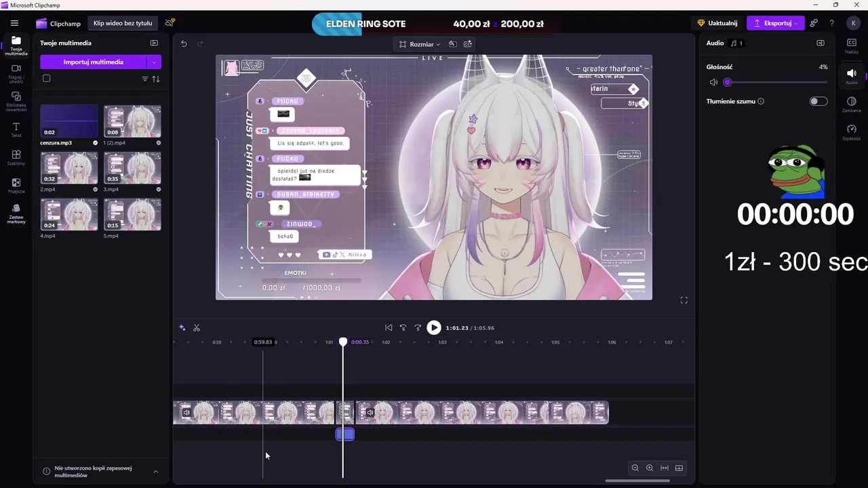Click the timeline playhead handle
868x488 pixels.
point(343,342)
